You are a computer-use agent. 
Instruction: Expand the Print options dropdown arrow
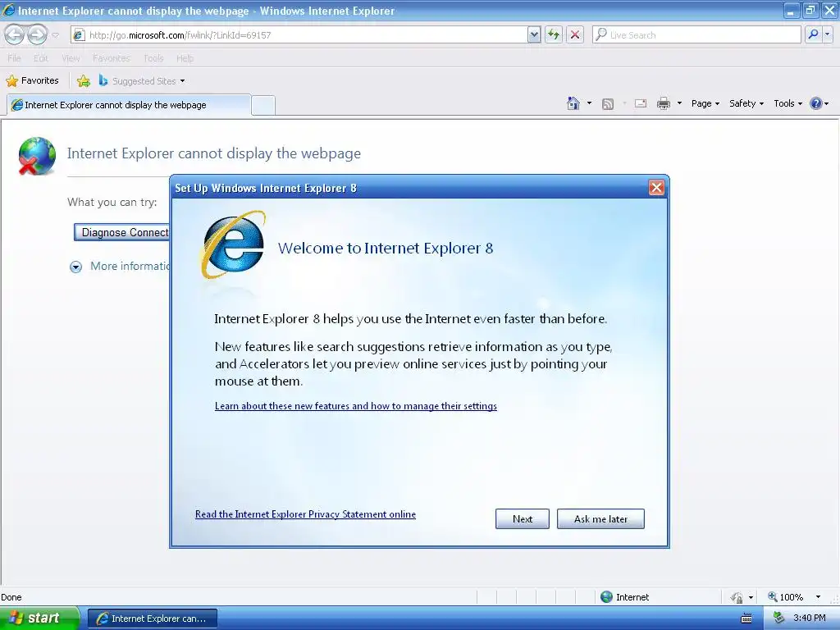[x=679, y=103]
